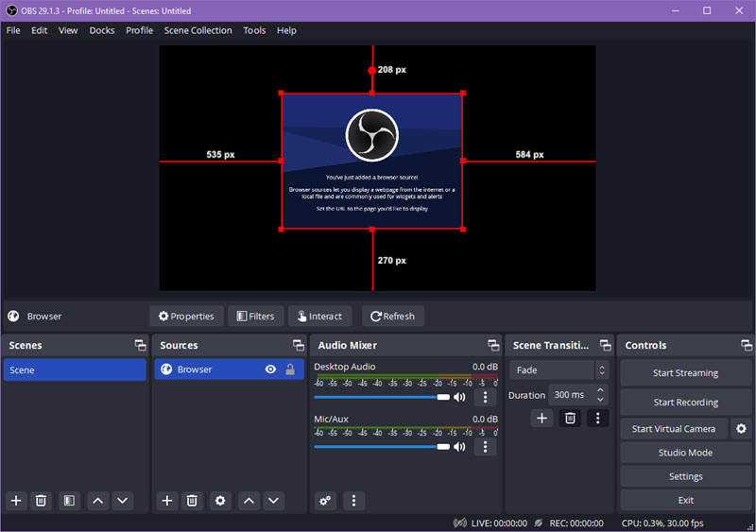Adjust Desktop Audio volume slider
Image resolution: width=756 pixels, height=532 pixels.
pos(382,397)
